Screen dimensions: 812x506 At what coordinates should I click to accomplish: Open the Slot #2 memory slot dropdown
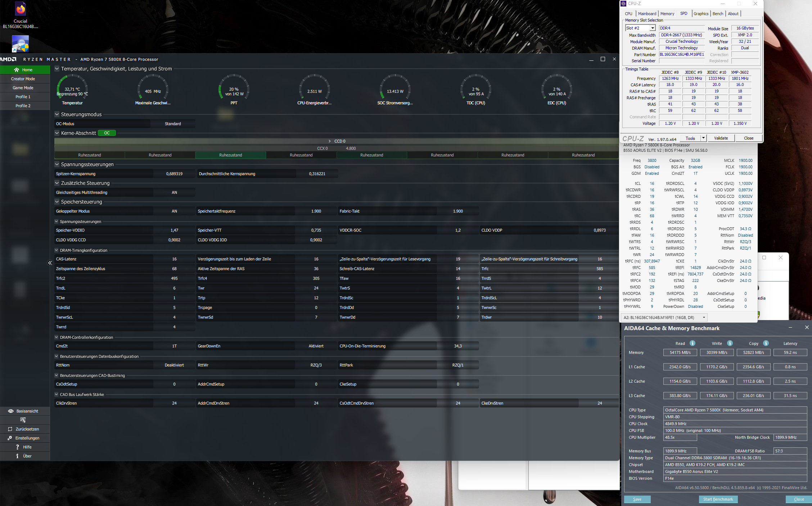pyautogui.click(x=652, y=28)
